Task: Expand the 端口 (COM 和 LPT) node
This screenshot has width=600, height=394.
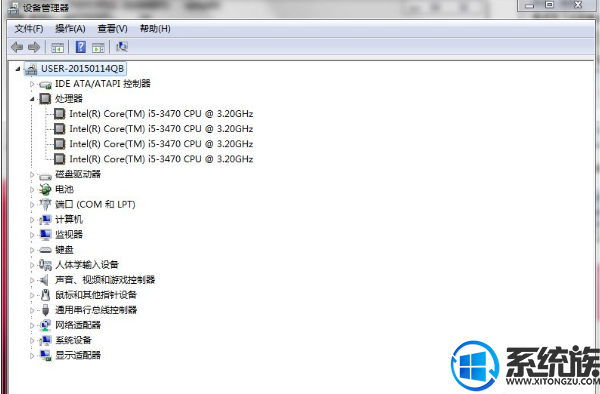Action: pyautogui.click(x=32, y=205)
